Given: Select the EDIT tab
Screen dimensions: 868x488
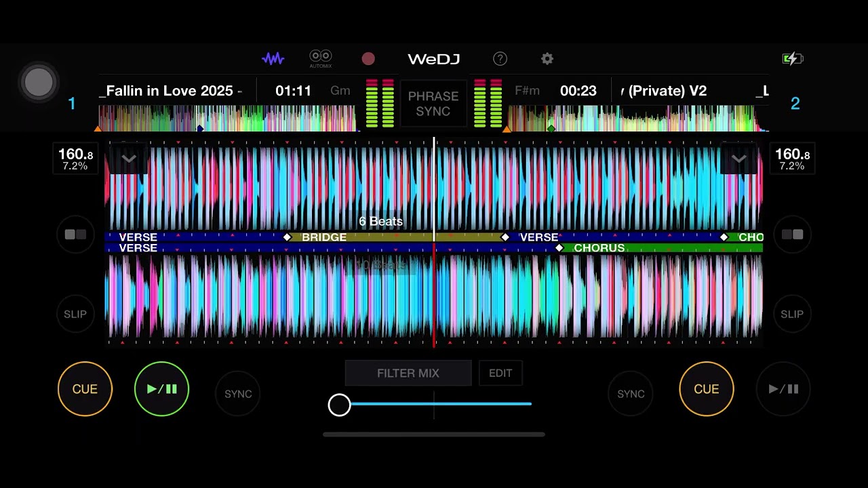Looking at the screenshot, I should click(x=500, y=373).
